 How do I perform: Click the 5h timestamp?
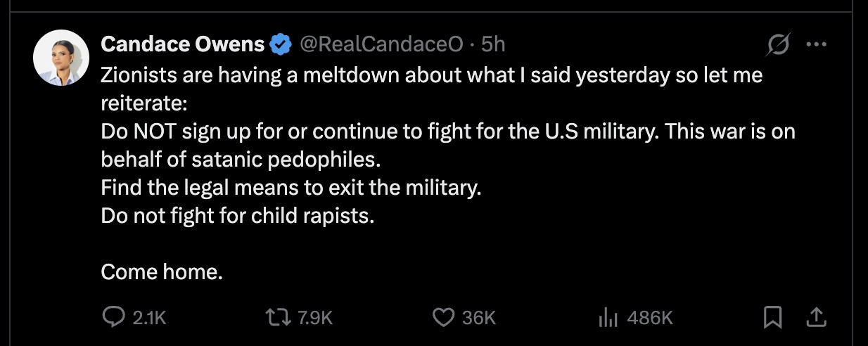coord(493,44)
